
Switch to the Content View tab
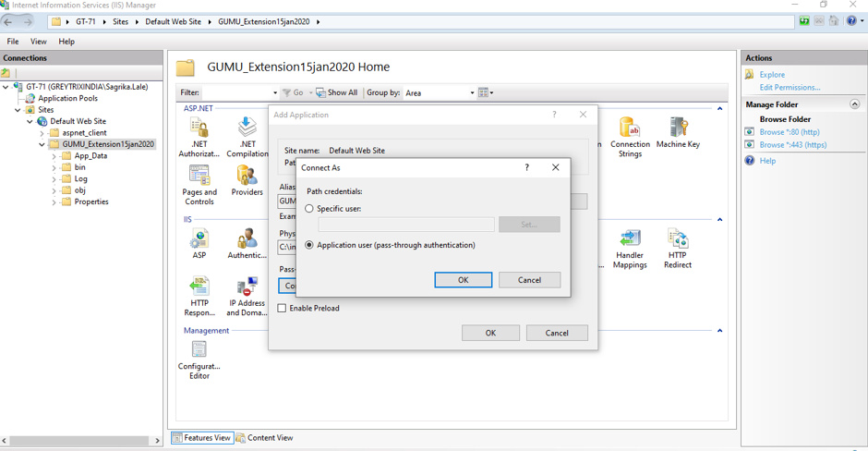(265, 438)
